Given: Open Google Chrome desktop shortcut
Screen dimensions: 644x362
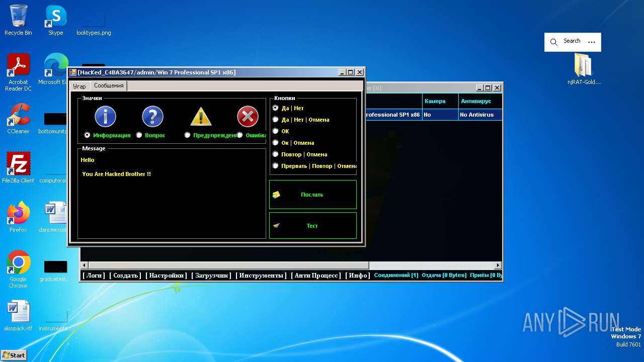Looking at the screenshot, I should (18, 269).
